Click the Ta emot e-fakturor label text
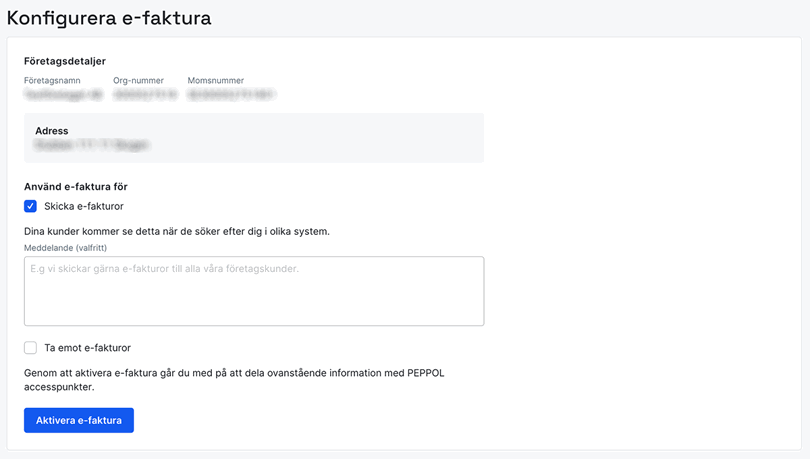The height and width of the screenshot is (459, 810). pos(87,348)
